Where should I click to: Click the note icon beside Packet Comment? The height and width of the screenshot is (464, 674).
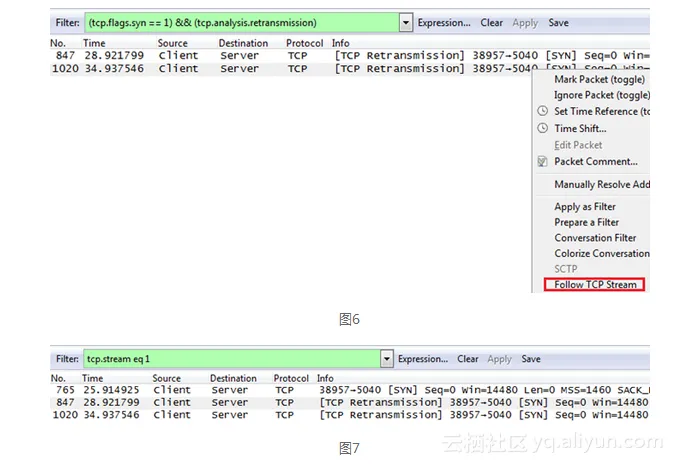(x=543, y=161)
